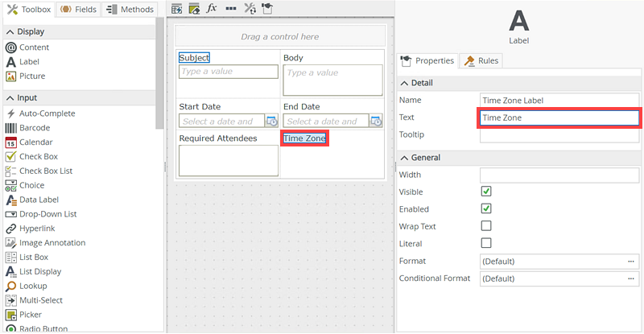This screenshot has height=334, width=644.
Task: Click the Width property field
Action: click(559, 175)
